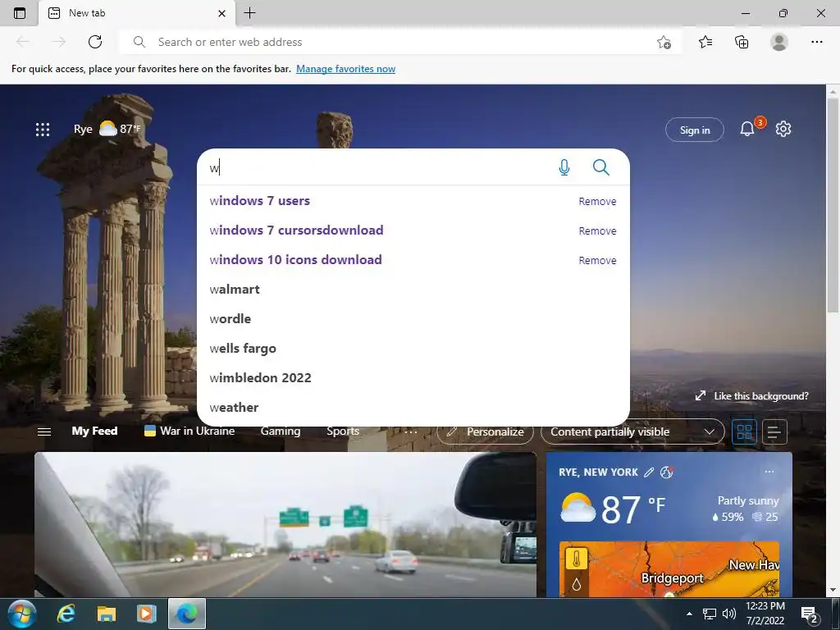Refresh the page
This screenshot has height=630, width=840.
(x=95, y=42)
